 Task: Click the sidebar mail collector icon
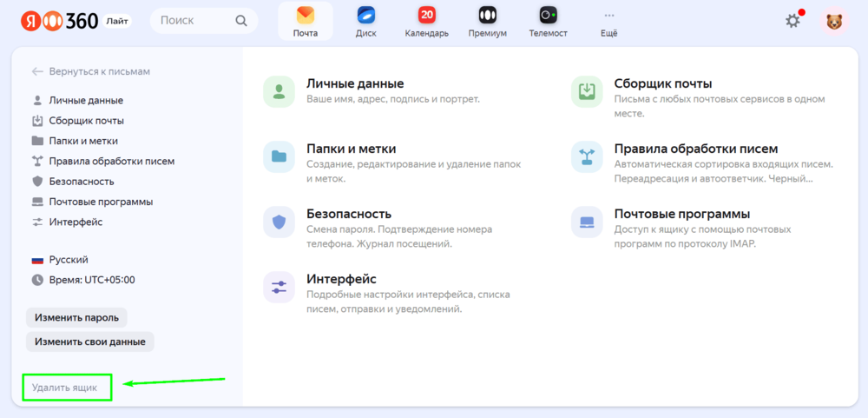coord(37,120)
